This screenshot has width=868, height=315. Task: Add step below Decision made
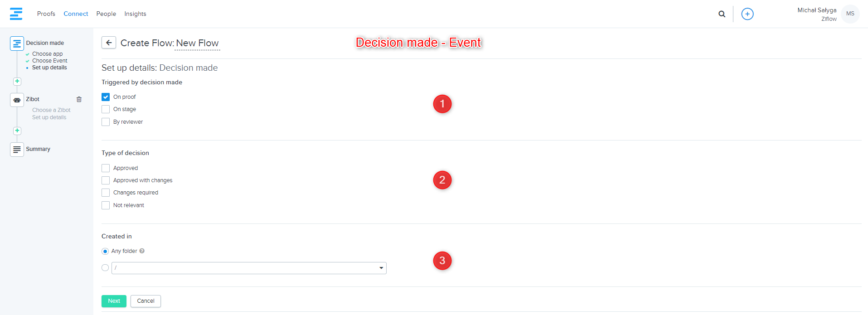pos(17,82)
